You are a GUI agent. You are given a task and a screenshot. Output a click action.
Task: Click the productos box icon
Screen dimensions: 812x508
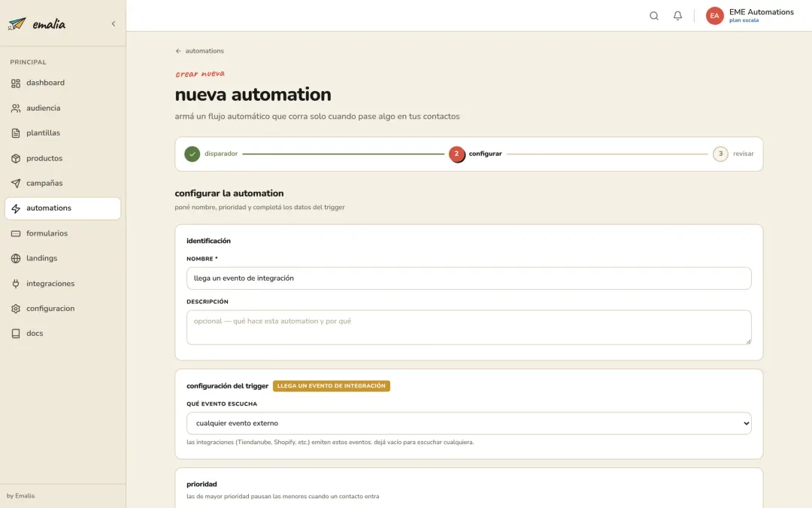(x=16, y=159)
